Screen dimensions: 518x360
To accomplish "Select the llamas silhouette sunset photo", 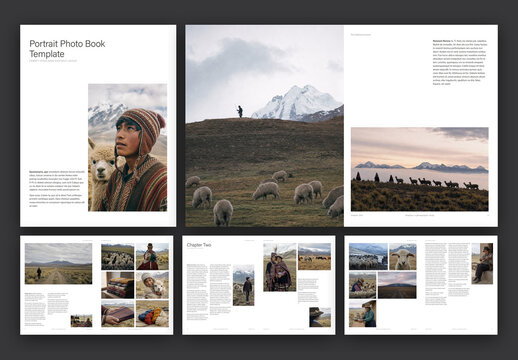I will [x=420, y=169].
